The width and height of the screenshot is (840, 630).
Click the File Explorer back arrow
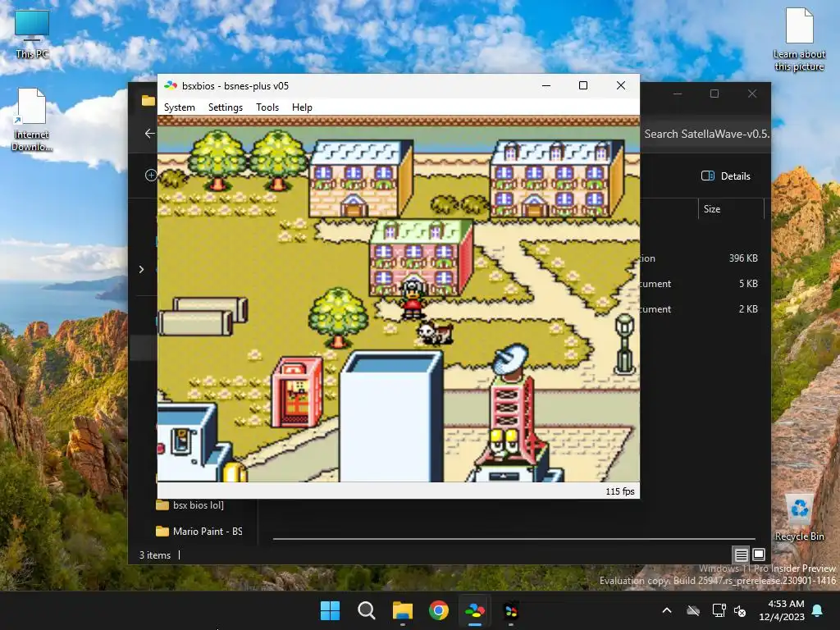[x=149, y=134]
